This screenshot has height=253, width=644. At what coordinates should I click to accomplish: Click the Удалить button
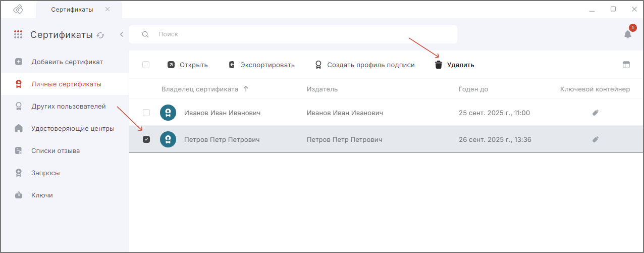click(454, 65)
